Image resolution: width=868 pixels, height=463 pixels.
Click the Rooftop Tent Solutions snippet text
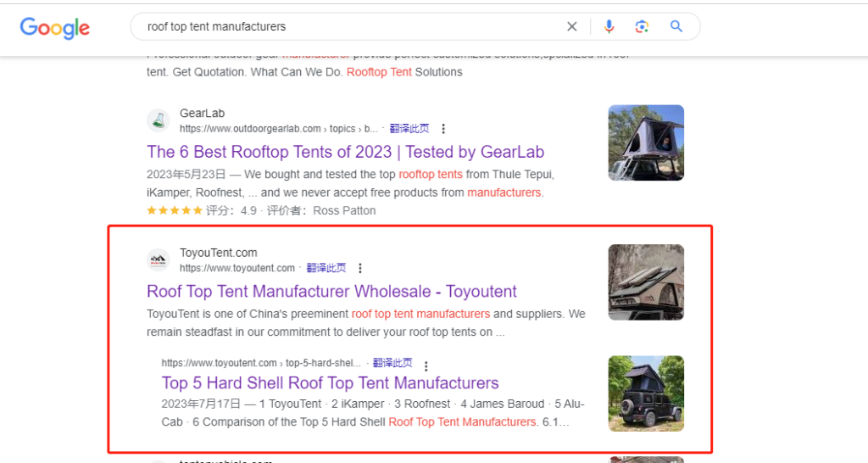click(x=404, y=72)
